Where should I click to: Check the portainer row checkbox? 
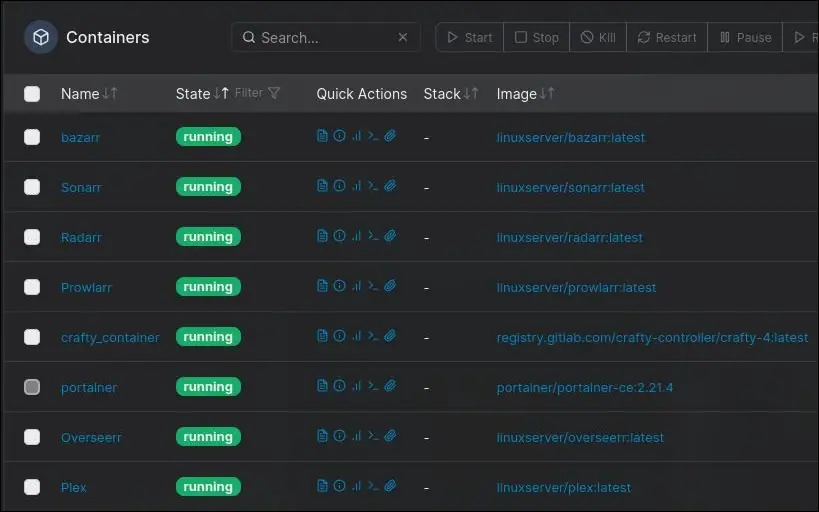32,387
